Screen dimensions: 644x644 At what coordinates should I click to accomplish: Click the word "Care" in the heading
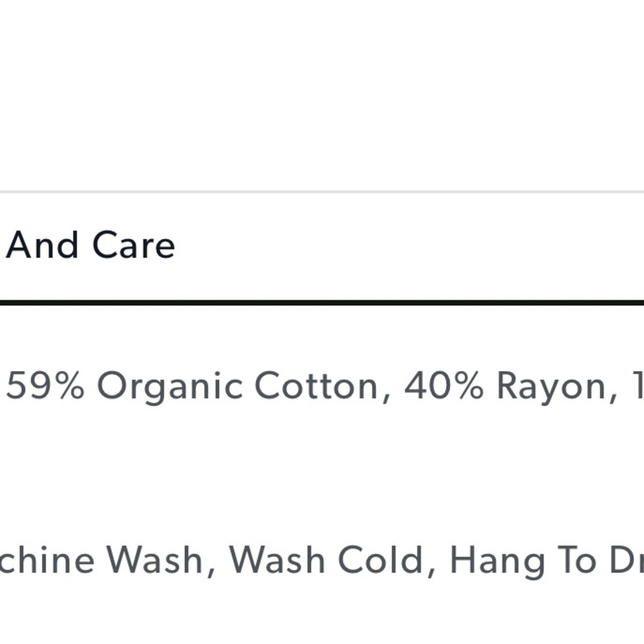coord(134,245)
